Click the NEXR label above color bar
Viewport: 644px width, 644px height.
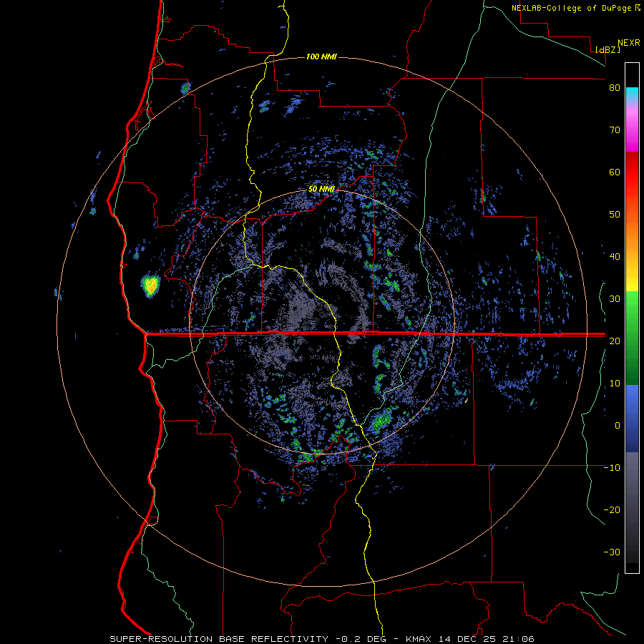[629, 43]
